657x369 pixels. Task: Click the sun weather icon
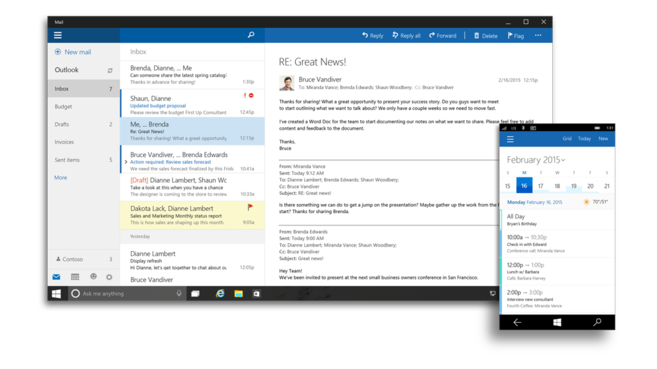click(586, 202)
